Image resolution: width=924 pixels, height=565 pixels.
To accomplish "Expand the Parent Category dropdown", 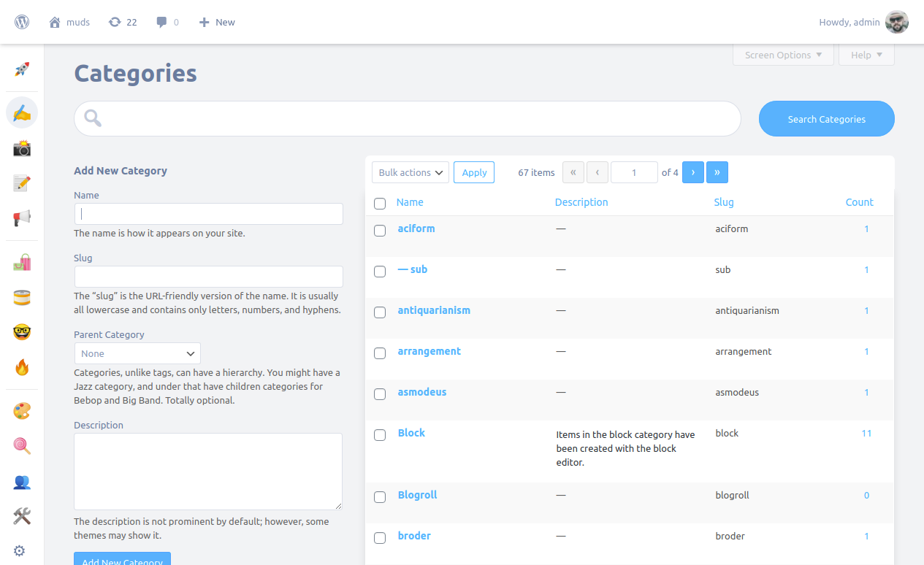I will pos(137,353).
